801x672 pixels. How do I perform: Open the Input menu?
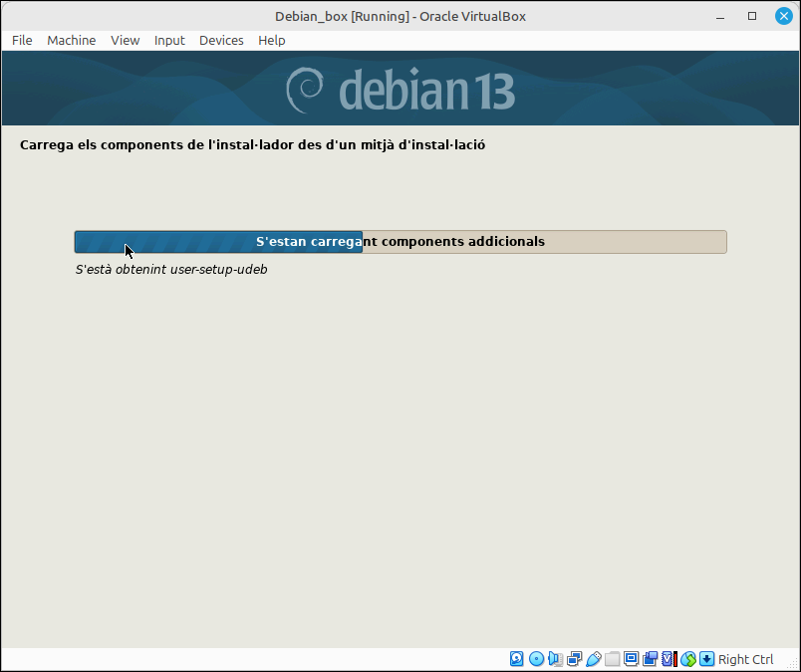click(x=169, y=41)
